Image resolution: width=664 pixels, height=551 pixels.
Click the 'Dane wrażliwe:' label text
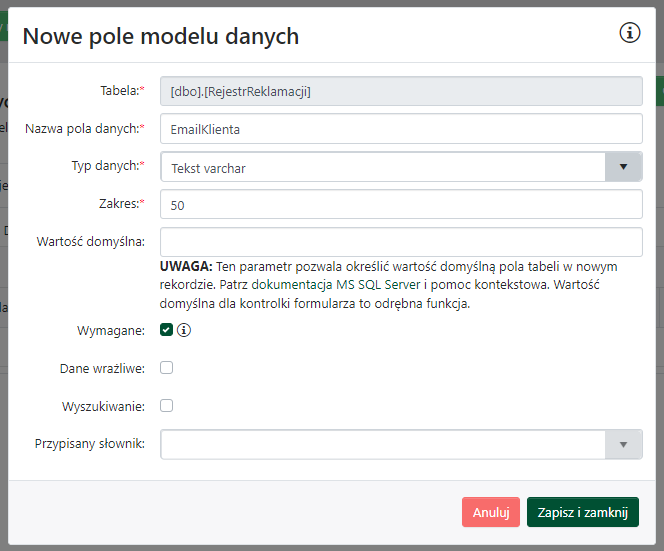point(102,368)
